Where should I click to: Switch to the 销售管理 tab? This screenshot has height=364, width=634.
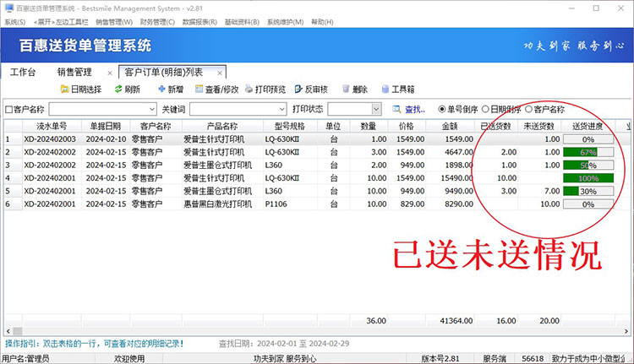[x=74, y=72]
